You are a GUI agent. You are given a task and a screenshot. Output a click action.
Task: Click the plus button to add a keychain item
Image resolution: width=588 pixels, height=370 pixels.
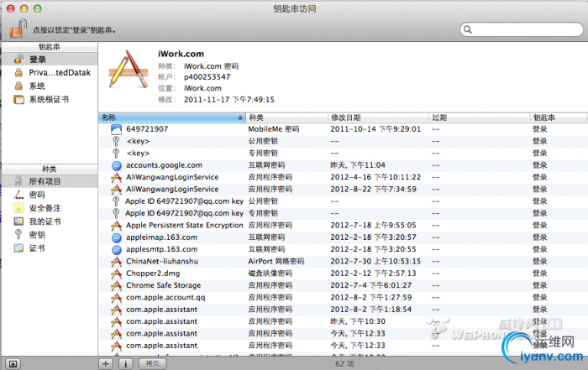pyautogui.click(x=106, y=363)
